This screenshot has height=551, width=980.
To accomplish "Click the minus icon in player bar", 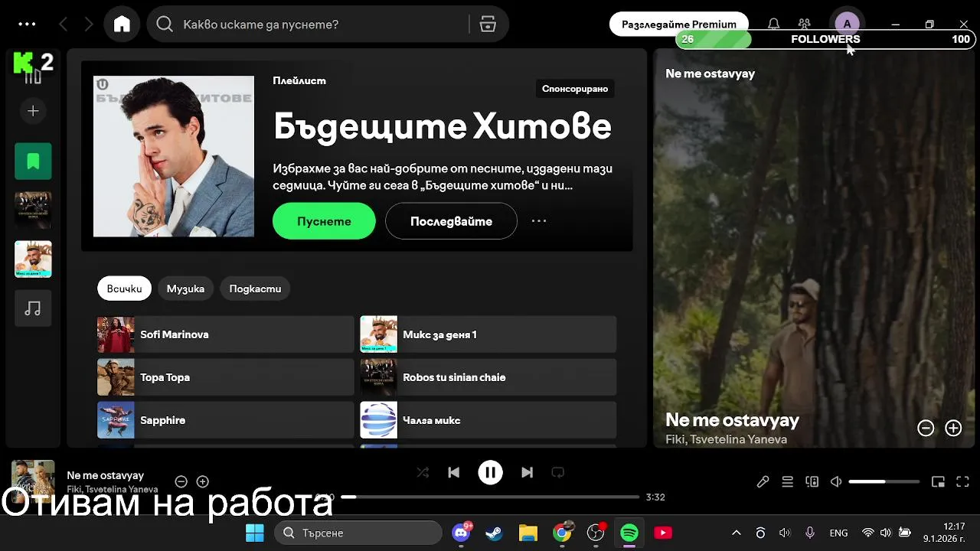I will 181,481.
